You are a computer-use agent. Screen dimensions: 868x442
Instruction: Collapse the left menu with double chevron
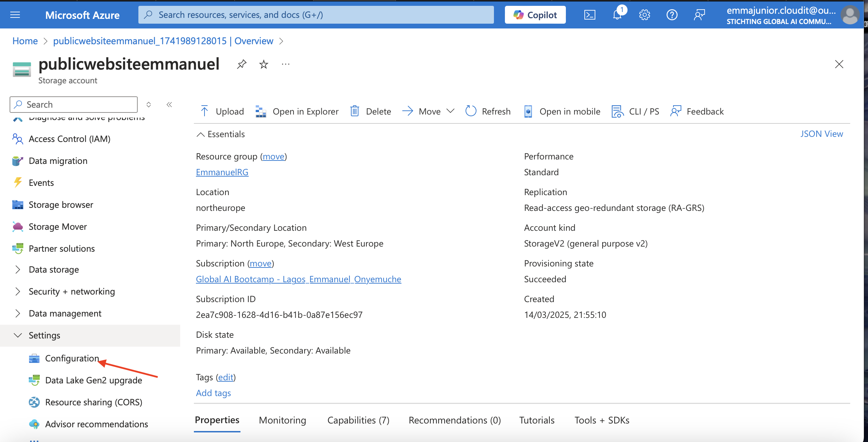point(169,105)
